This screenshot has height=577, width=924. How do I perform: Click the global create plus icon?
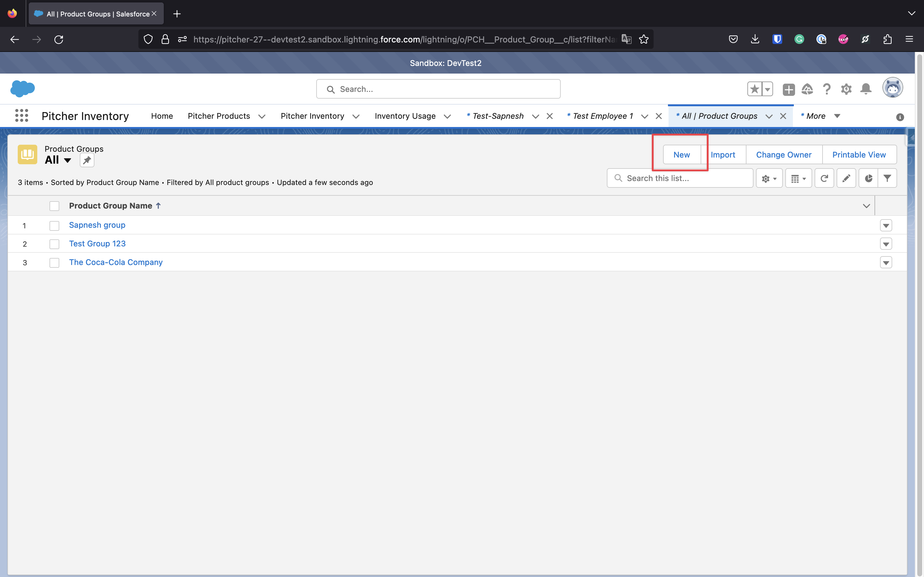(788, 89)
